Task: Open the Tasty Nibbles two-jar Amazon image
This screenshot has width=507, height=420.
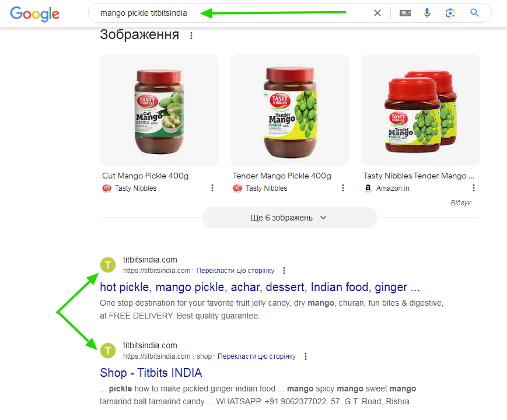Action: click(x=420, y=110)
